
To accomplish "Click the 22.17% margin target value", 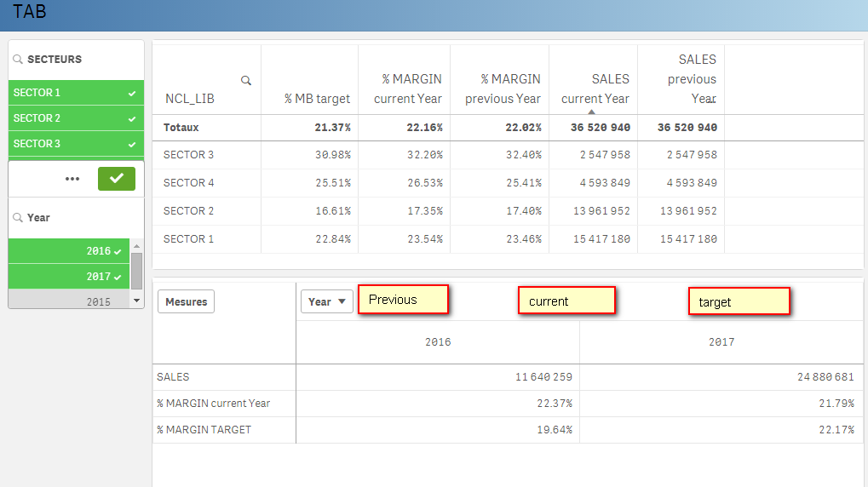I will pyautogui.click(x=836, y=430).
